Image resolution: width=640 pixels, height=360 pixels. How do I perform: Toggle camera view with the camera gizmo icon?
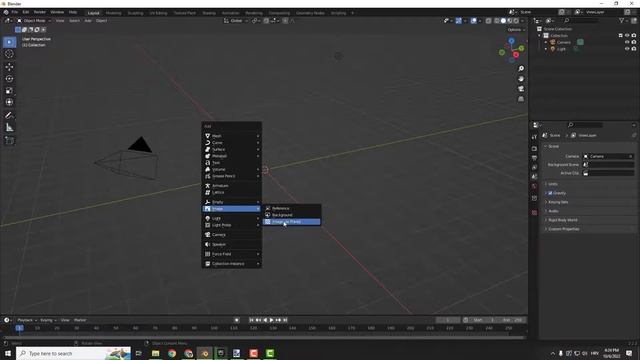point(521,89)
